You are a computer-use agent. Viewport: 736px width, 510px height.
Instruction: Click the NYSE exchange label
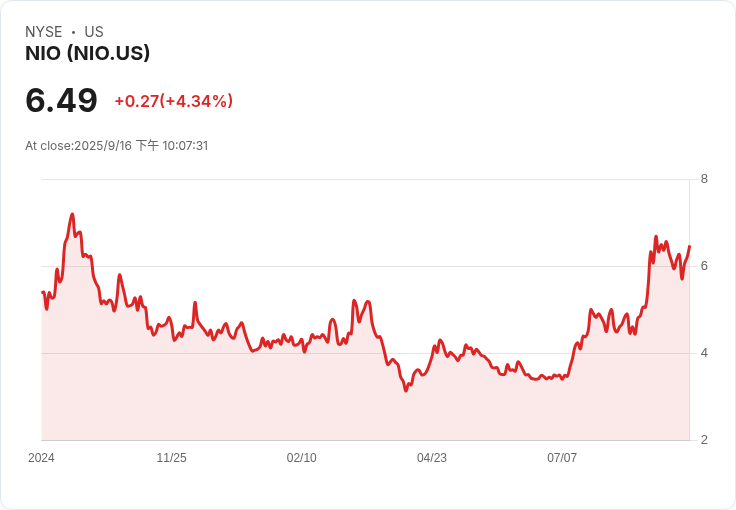click(x=44, y=32)
